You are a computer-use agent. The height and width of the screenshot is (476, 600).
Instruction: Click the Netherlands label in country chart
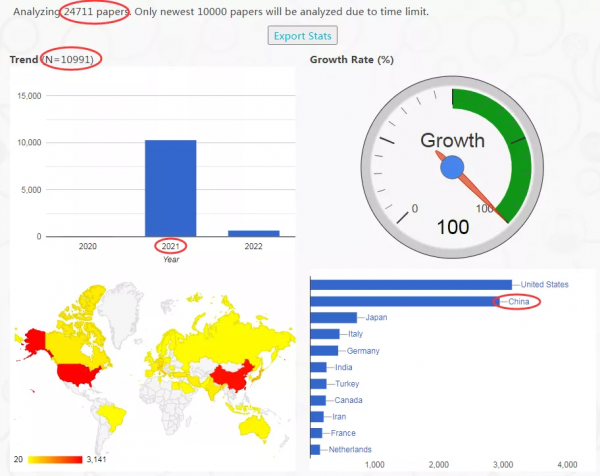349,449
